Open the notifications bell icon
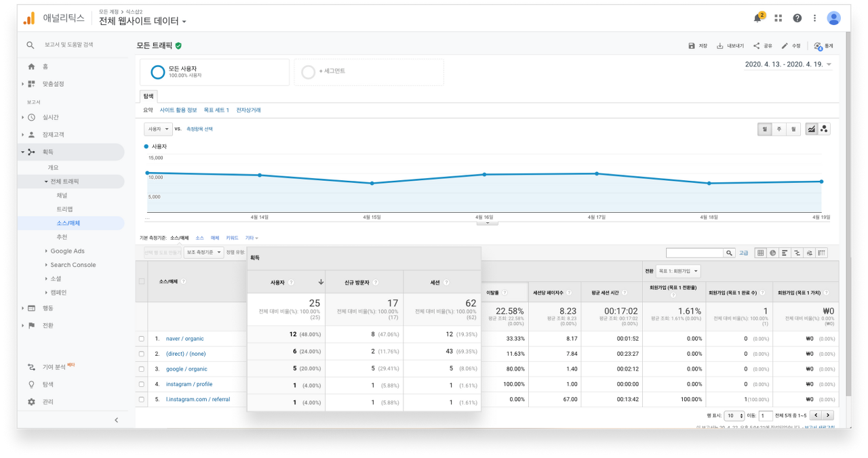 coord(757,18)
